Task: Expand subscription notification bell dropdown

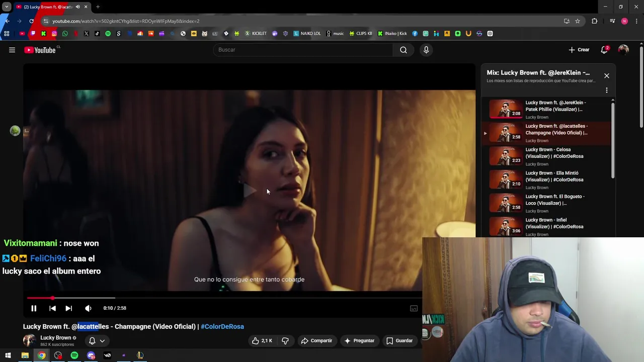Action: 97,340
